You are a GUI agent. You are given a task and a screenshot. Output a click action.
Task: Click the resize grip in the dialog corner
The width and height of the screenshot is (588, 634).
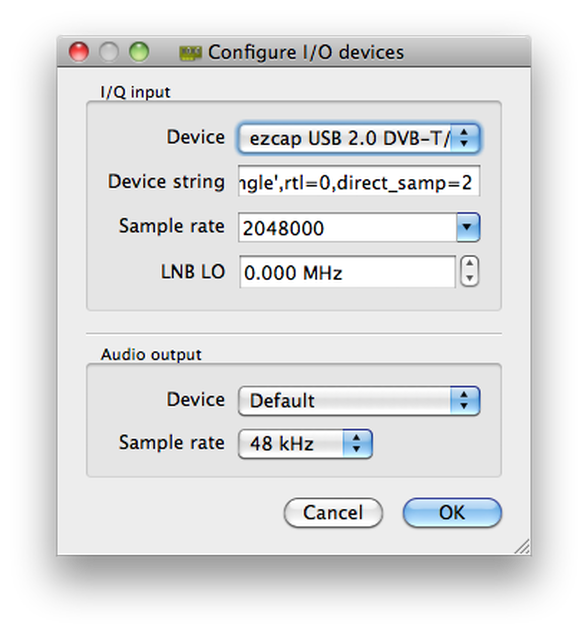click(522, 546)
